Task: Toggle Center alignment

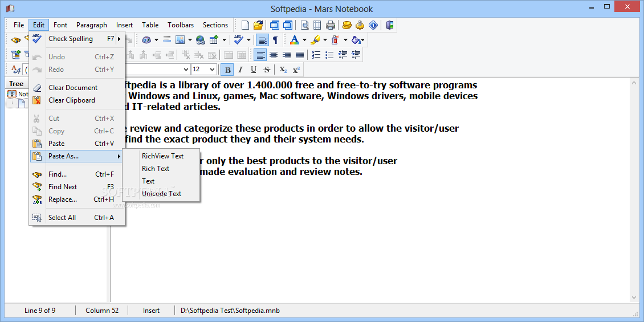Action: pyautogui.click(x=274, y=55)
